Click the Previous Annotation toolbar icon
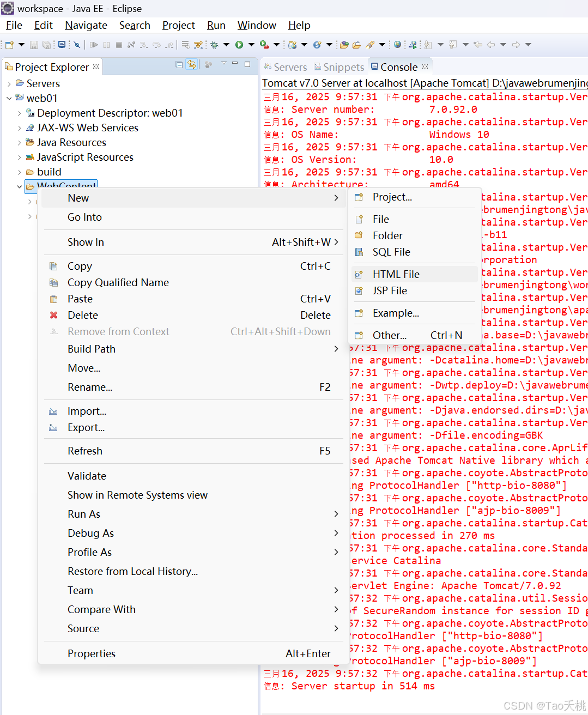Image resolution: width=588 pixels, height=715 pixels. pos(453,45)
